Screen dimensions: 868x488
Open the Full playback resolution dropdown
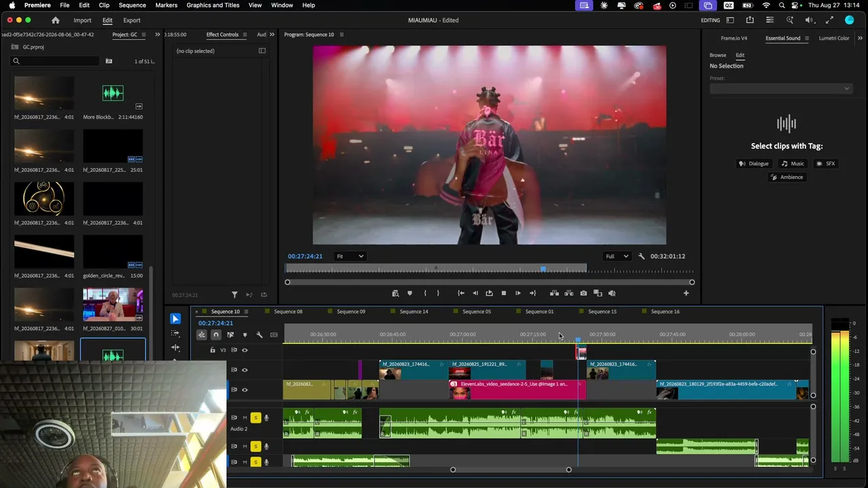[616, 256]
